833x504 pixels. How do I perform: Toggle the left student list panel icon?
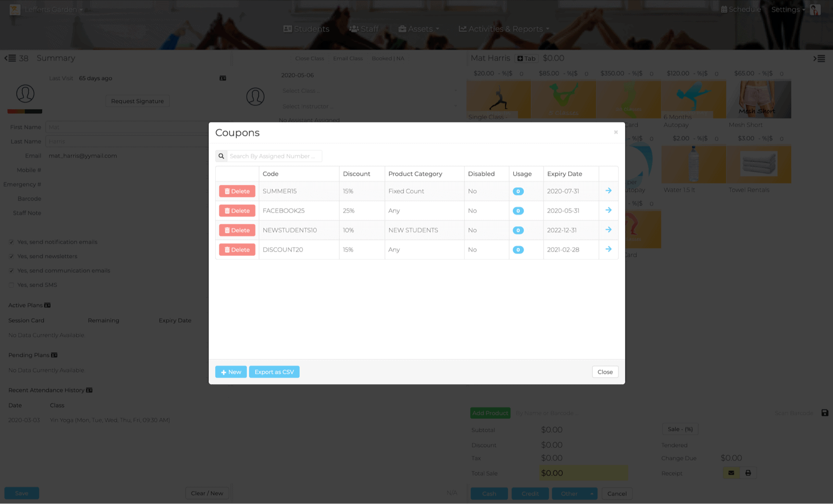(10, 58)
